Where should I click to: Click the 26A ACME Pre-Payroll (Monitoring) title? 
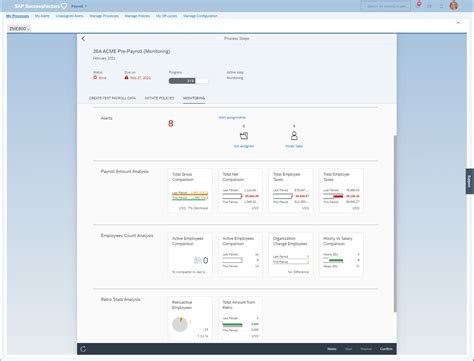click(x=131, y=51)
